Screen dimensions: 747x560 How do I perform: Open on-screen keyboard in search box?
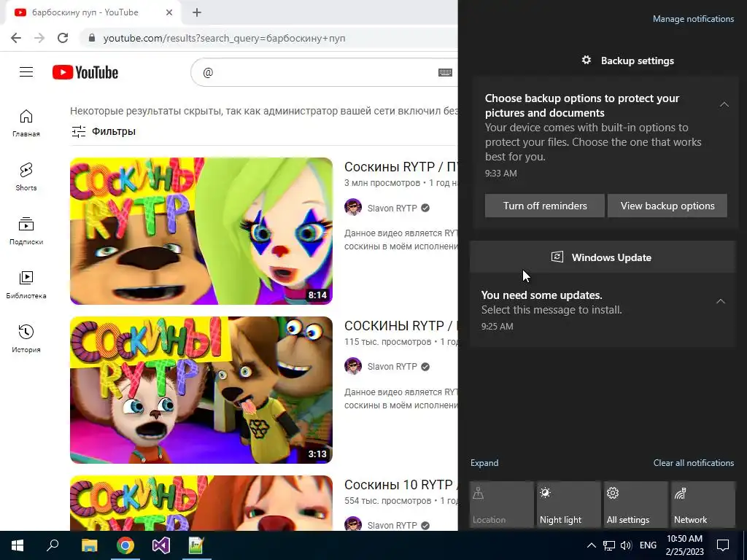click(445, 72)
